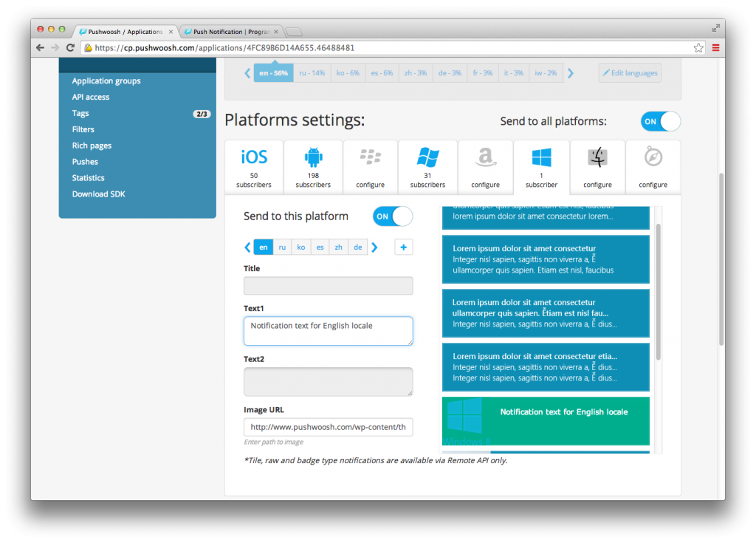Select the green Windows 8 notification template
756x543 pixels.
click(546, 421)
